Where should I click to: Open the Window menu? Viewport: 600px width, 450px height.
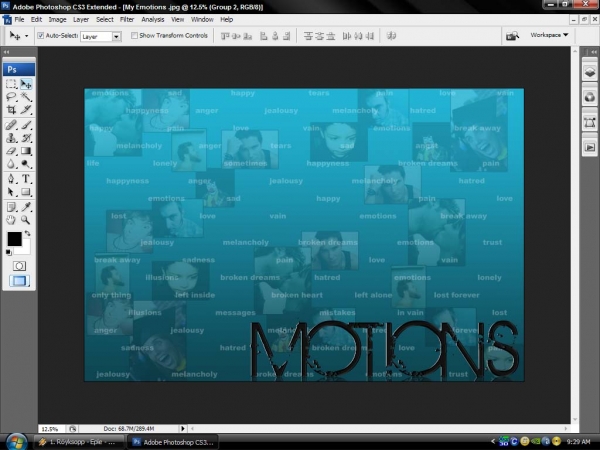pyautogui.click(x=202, y=20)
